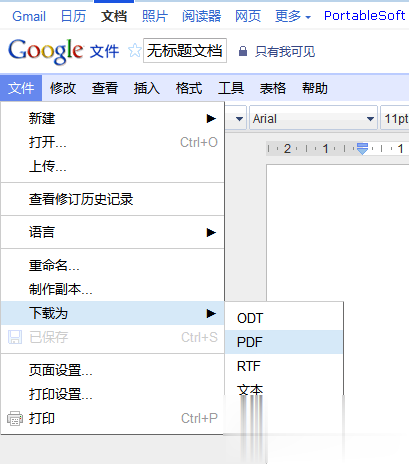
Task: Click the printer icon beside 打印
Action: (15, 418)
